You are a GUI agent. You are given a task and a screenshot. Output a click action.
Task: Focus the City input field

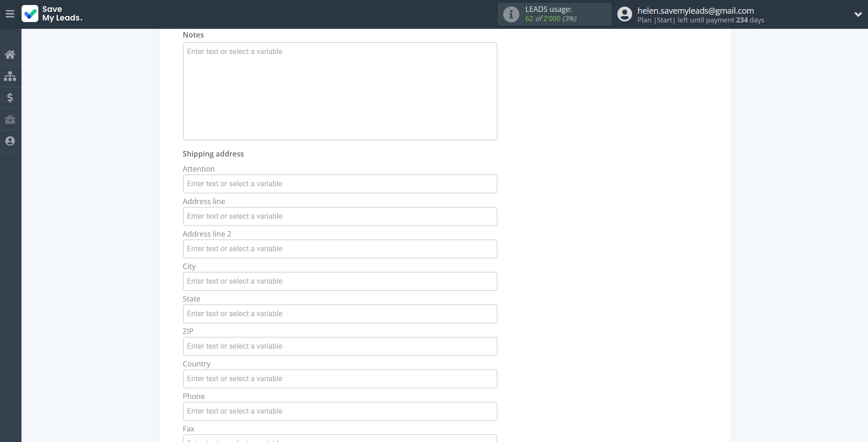[x=340, y=281]
